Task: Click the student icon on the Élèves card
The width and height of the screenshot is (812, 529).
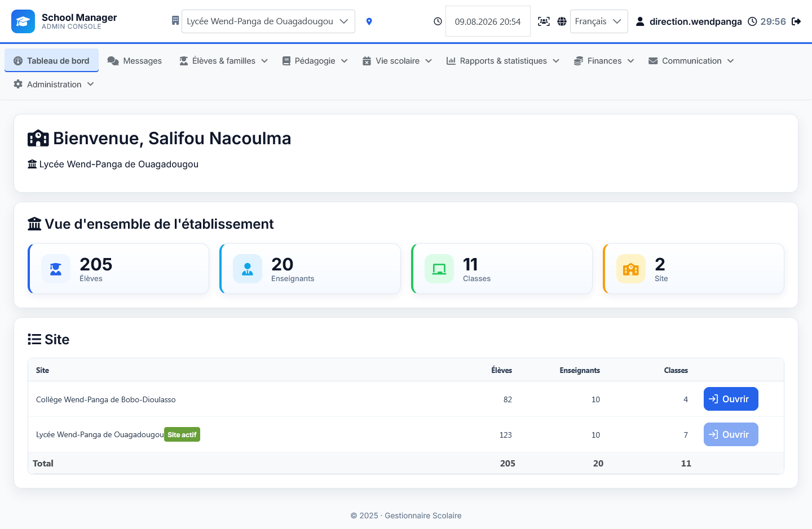Action: (x=56, y=269)
